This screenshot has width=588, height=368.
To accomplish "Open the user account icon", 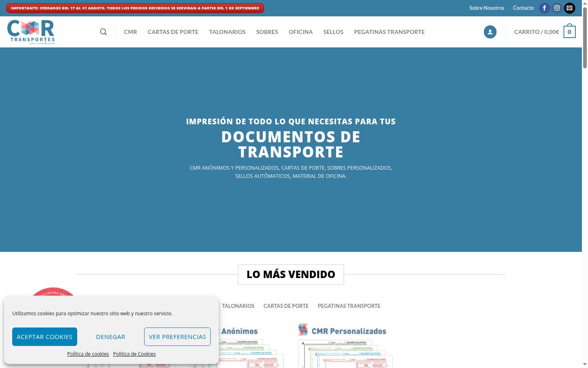I will [490, 32].
